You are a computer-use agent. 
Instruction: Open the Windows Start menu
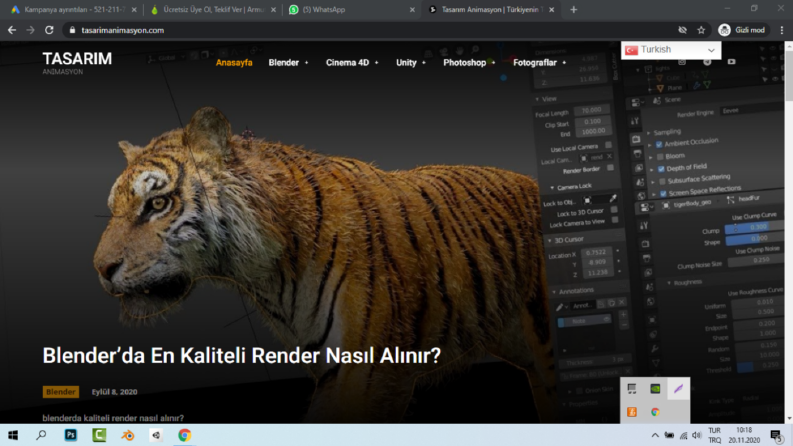(x=13, y=435)
